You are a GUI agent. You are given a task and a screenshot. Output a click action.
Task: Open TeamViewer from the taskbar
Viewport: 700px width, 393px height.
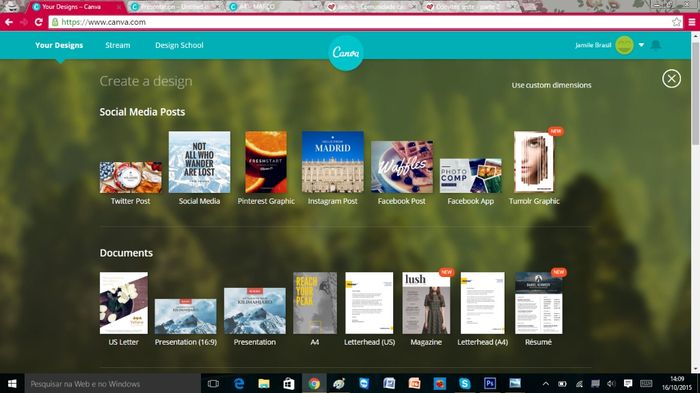[364, 384]
